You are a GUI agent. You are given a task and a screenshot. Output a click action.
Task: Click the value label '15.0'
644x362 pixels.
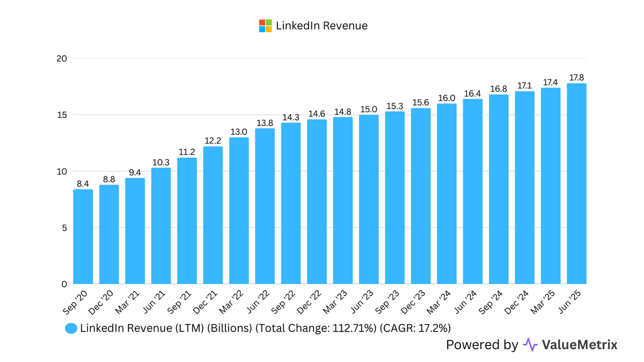[369, 109]
